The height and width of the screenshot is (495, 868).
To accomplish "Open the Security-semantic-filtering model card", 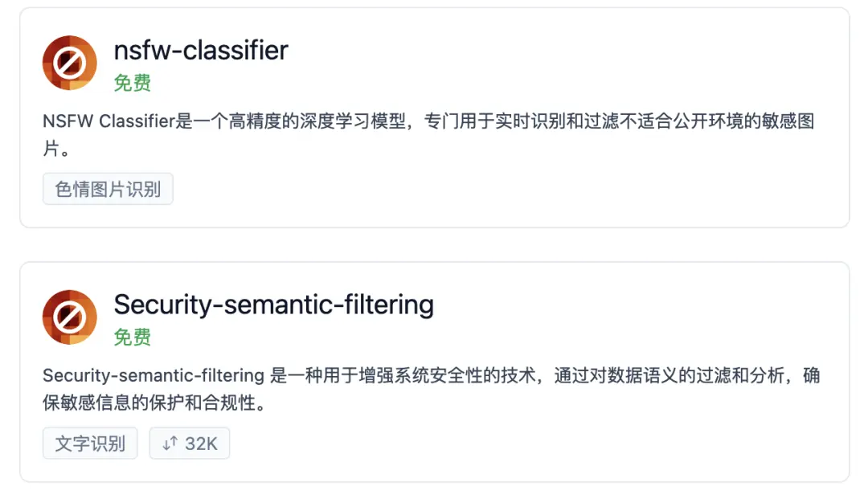I will point(435,372).
